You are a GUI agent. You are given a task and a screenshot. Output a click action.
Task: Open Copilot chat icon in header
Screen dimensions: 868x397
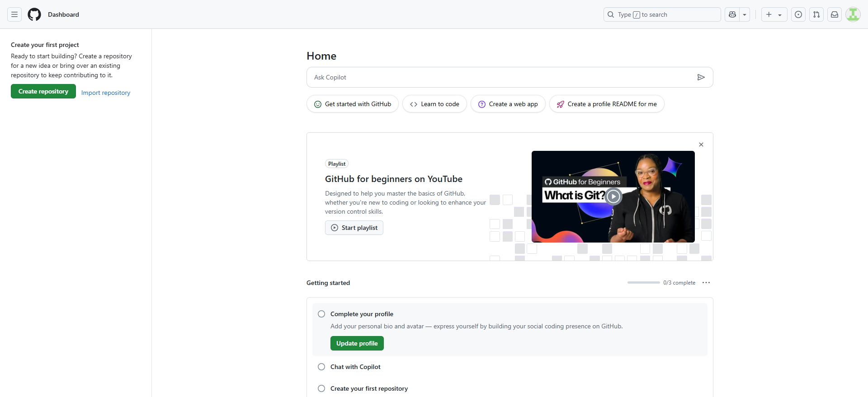(x=732, y=14)
